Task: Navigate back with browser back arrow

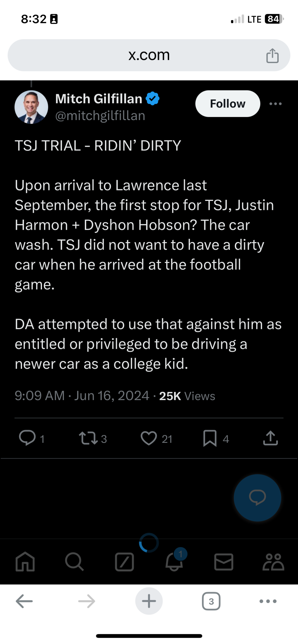Action: 24,601
